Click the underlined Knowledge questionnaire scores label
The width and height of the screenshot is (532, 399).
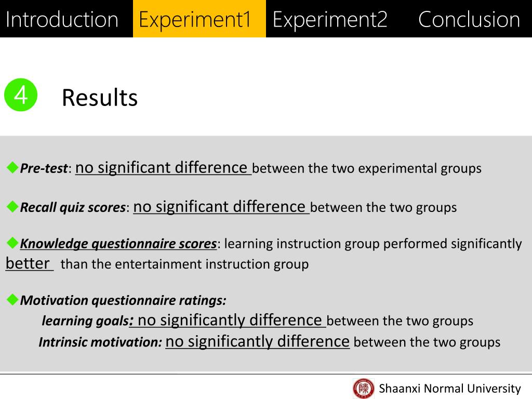pyautogui.click(x=118, y=244)
